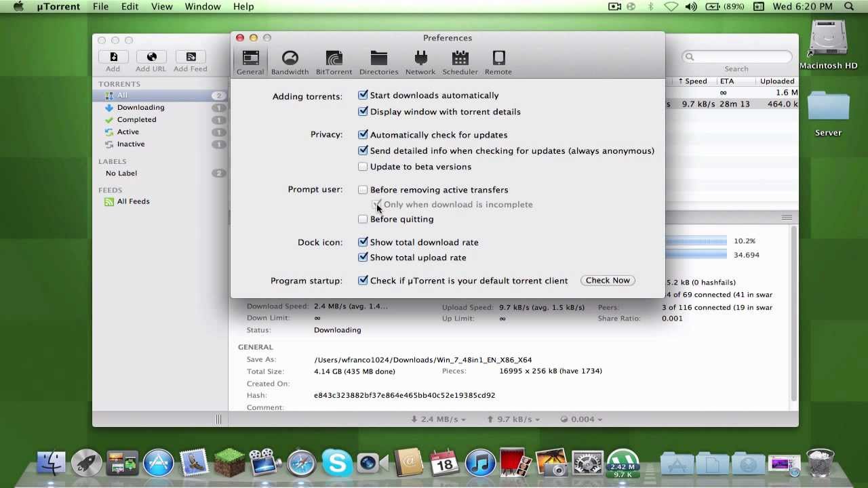This screenshot has width=868, height=488.
Task: Open Finder from the Dock
Action: 52,463
